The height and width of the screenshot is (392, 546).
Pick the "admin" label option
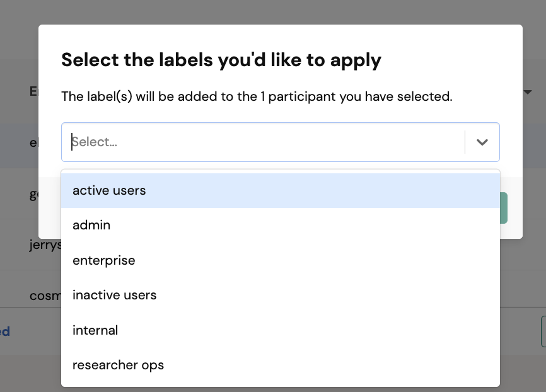281,225
